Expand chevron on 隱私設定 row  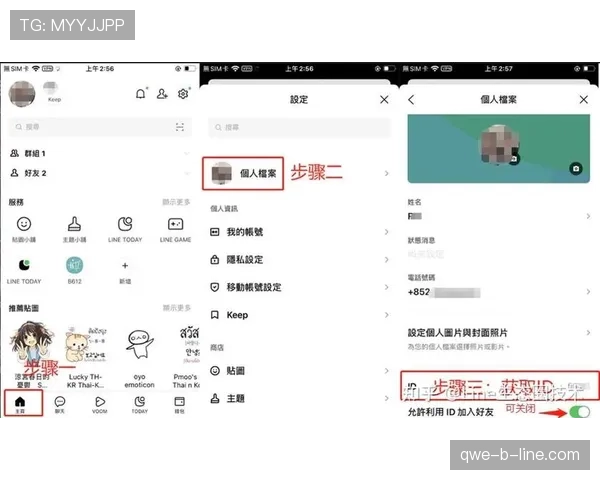click(386, 260)
